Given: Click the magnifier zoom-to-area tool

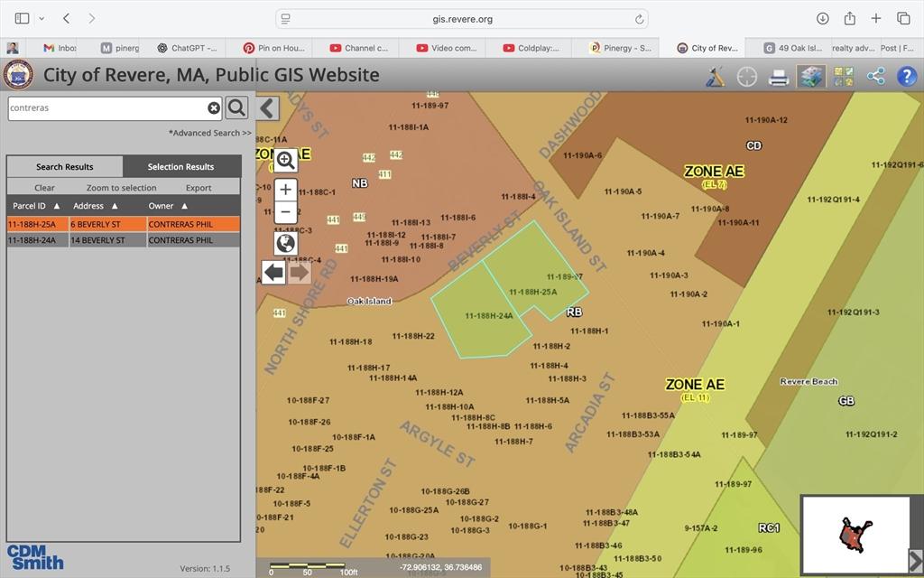Looking at the screenshot, I should pyautogui.click(x=286, y=161).
